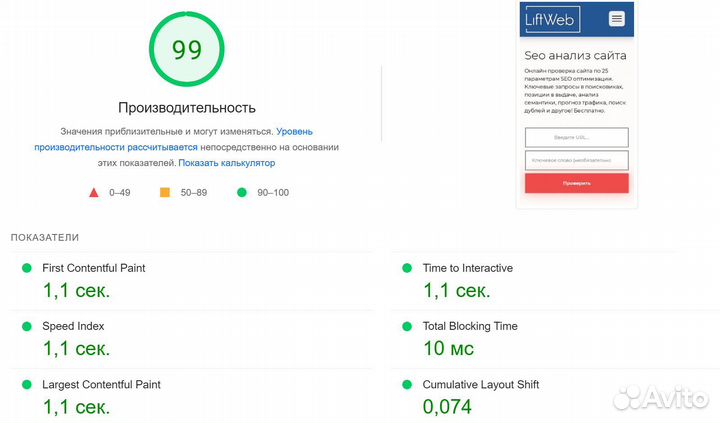Screen dimensions: 720x423
Task: Click the green 99 performance score gauge
Action: point(186,50)
